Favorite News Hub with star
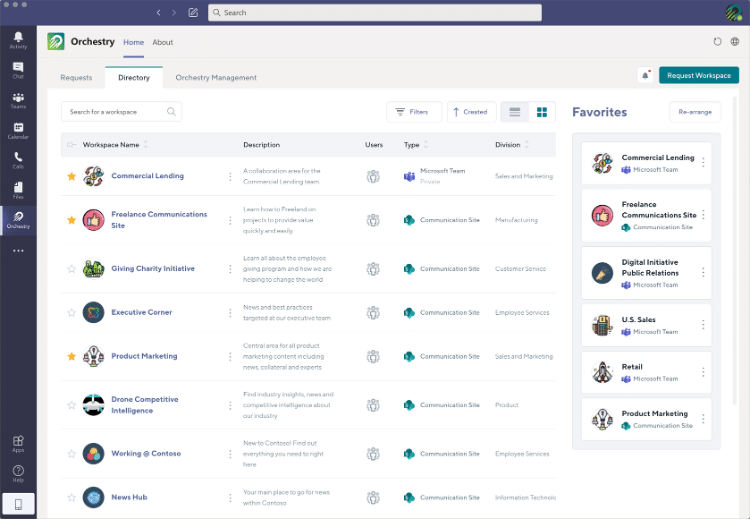The image size is (750, 520). (72, 498)
